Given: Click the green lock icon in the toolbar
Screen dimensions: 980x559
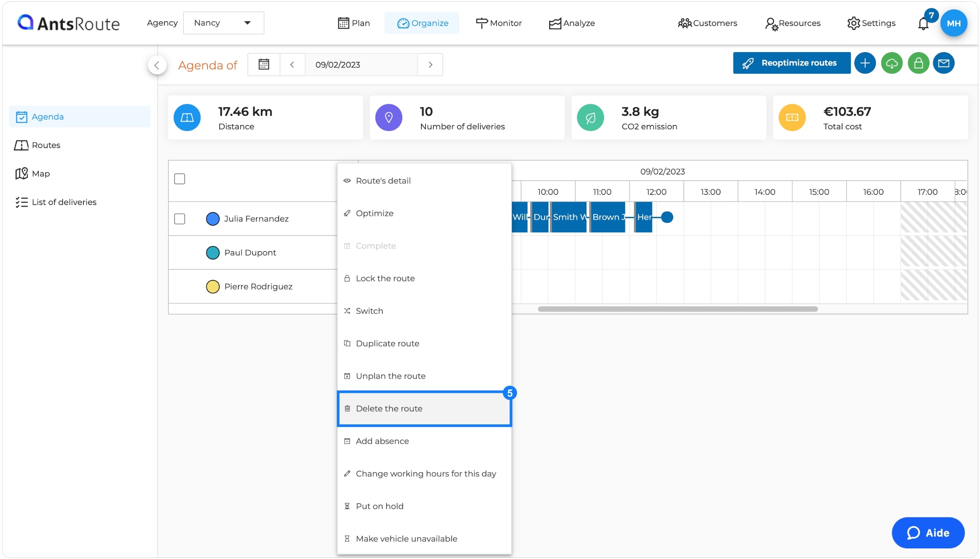Looking at the screenshot, I should pos(918,63).
